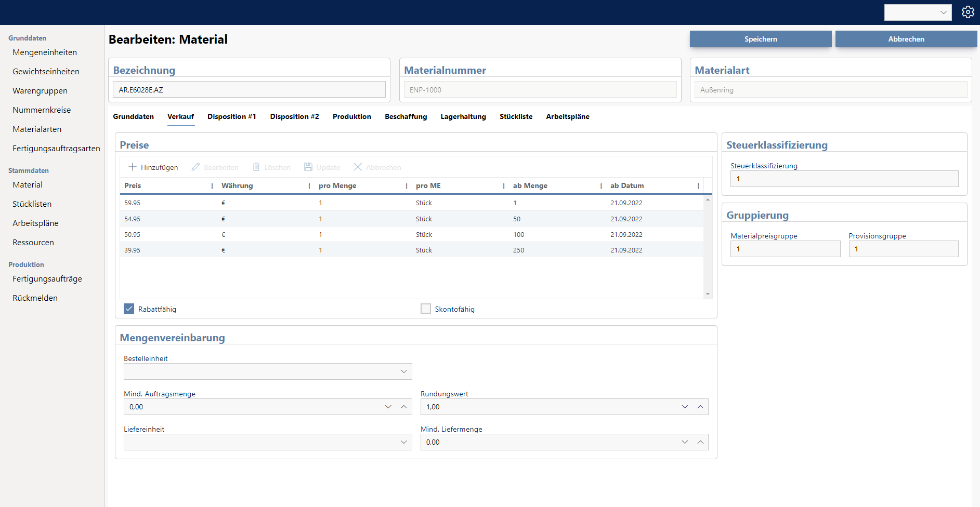980x507 pixels.
Task: Uncheck the Rabattfähig checkbox
Action: tap(129, 309)
